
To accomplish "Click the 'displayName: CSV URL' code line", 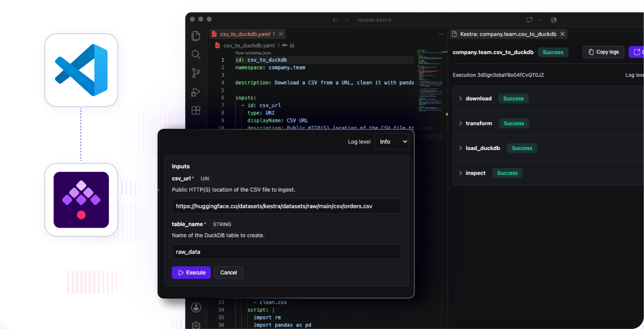I will [x=277, y=121].
